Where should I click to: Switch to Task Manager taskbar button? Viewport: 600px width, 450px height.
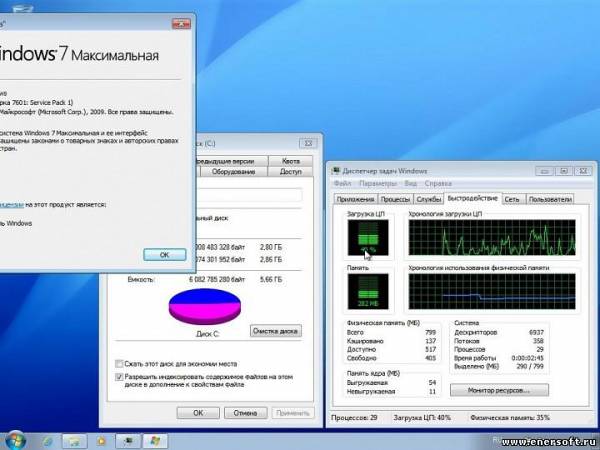(x=128, y=441)
